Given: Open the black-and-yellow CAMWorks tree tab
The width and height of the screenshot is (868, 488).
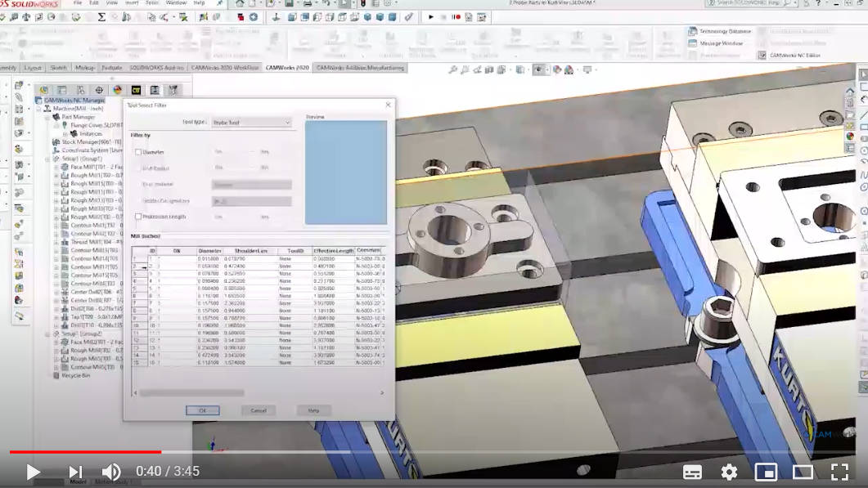Looking at the screenshot, I should 136,90.
